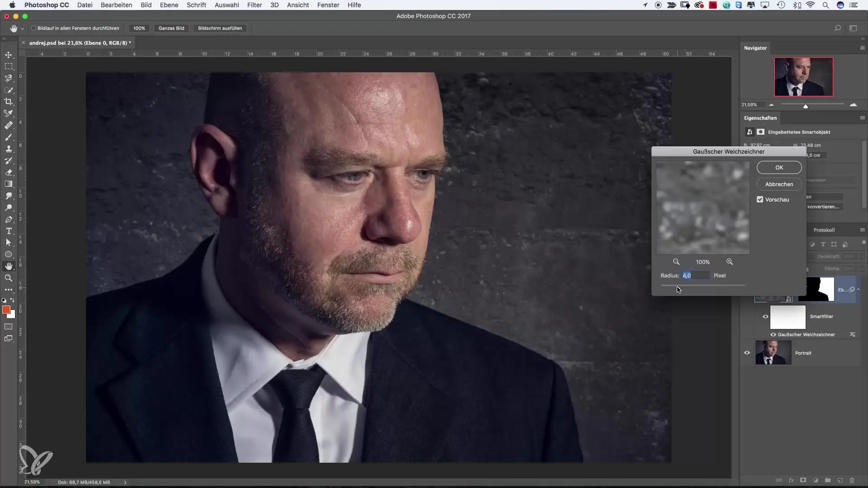Zoom in with Navigator large mountain icon

coord(853,105)
